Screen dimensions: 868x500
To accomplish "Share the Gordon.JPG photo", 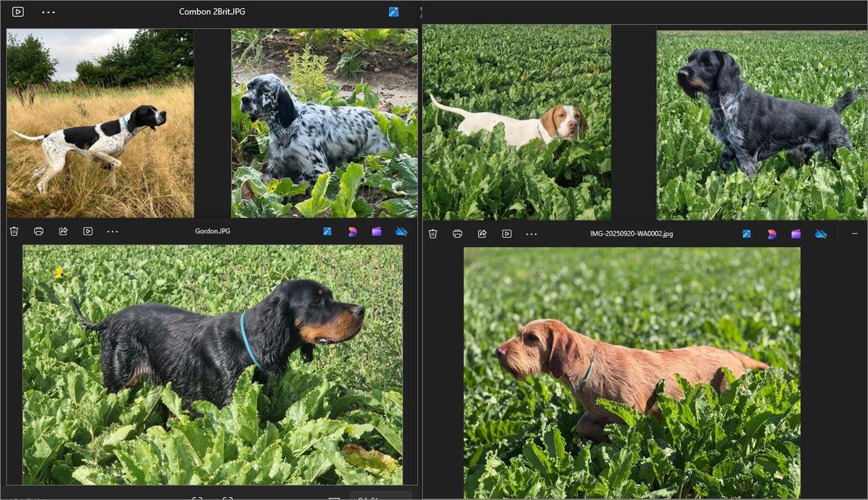I will (x=63, y=232).
